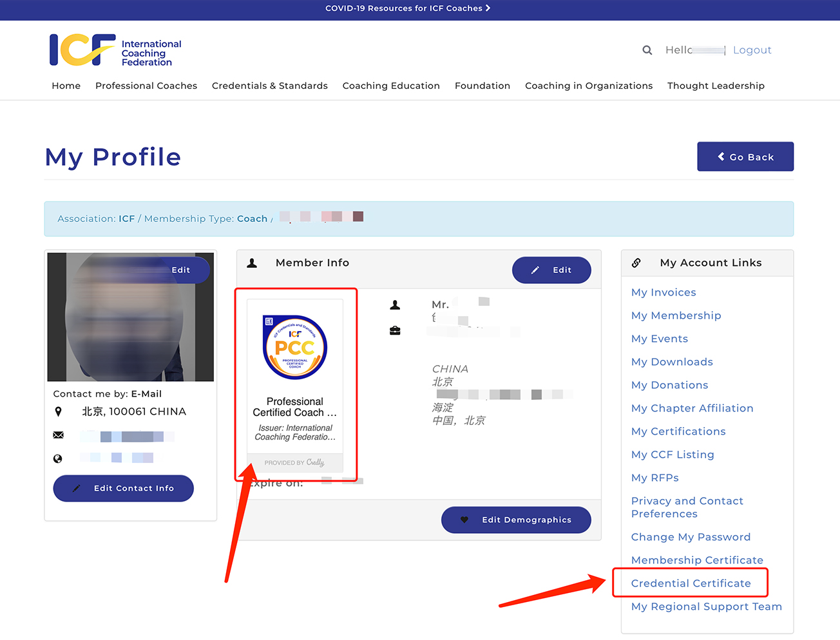This screenshot has height=640, width=840.
Task: Click the chain link icon beside My Account Links
Action: coord(636,263)
